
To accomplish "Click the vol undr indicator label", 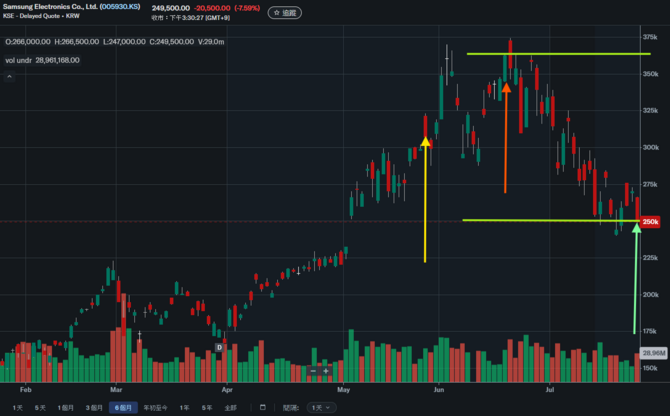I will 18,60.
